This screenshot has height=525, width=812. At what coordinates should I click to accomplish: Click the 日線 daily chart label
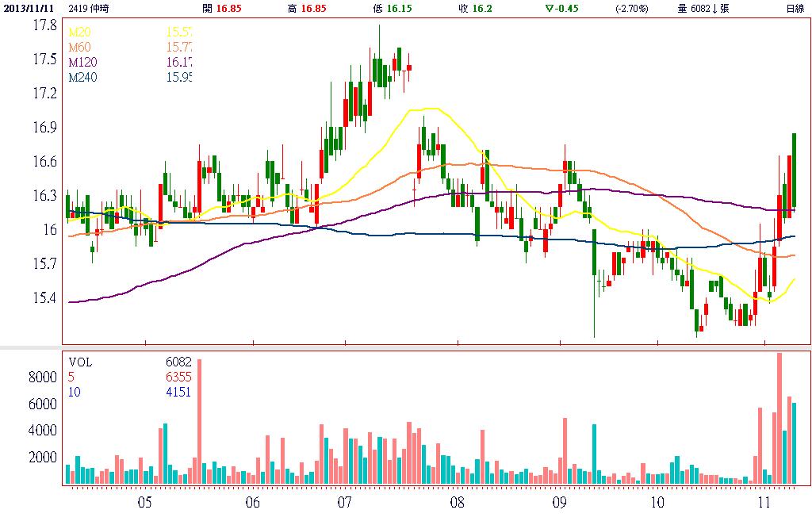point(794,8)
